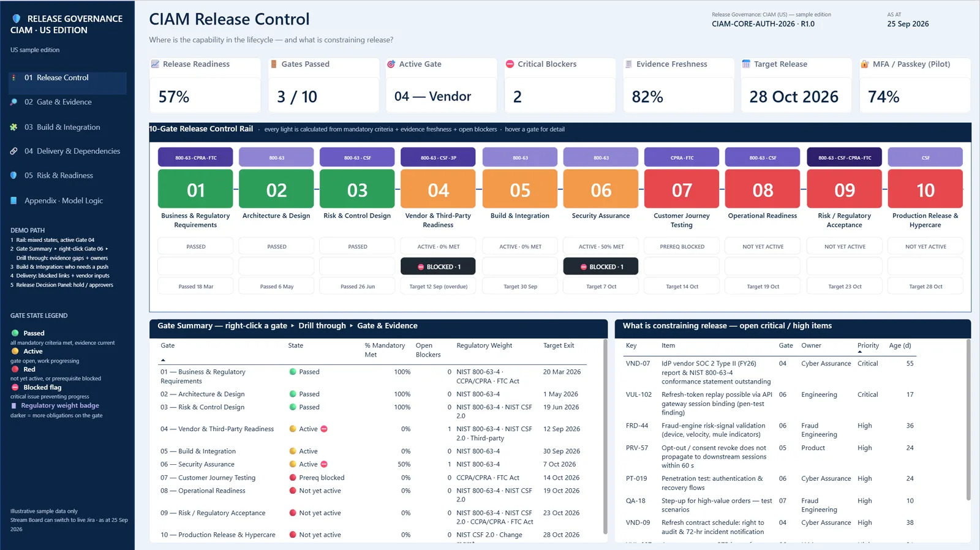Sort constraints table by Owner header
Screen dimensions: 980x550
click(x=811, y=346)
